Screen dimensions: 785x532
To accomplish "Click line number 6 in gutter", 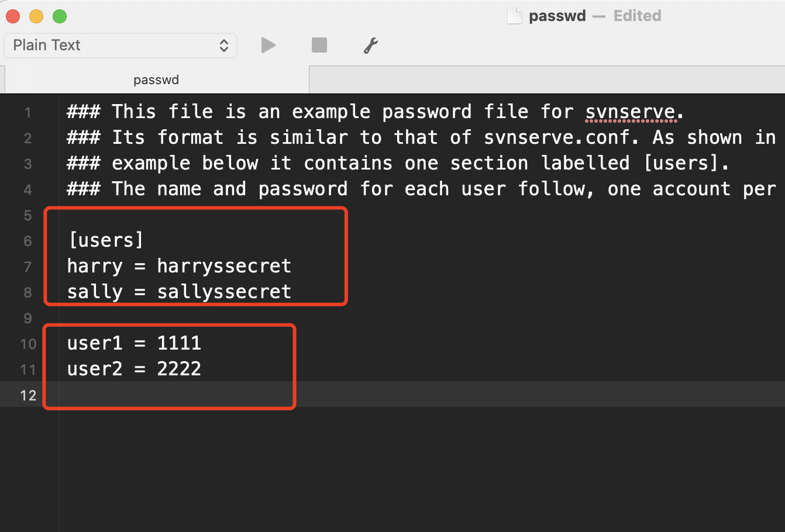I will coord(27,241).
